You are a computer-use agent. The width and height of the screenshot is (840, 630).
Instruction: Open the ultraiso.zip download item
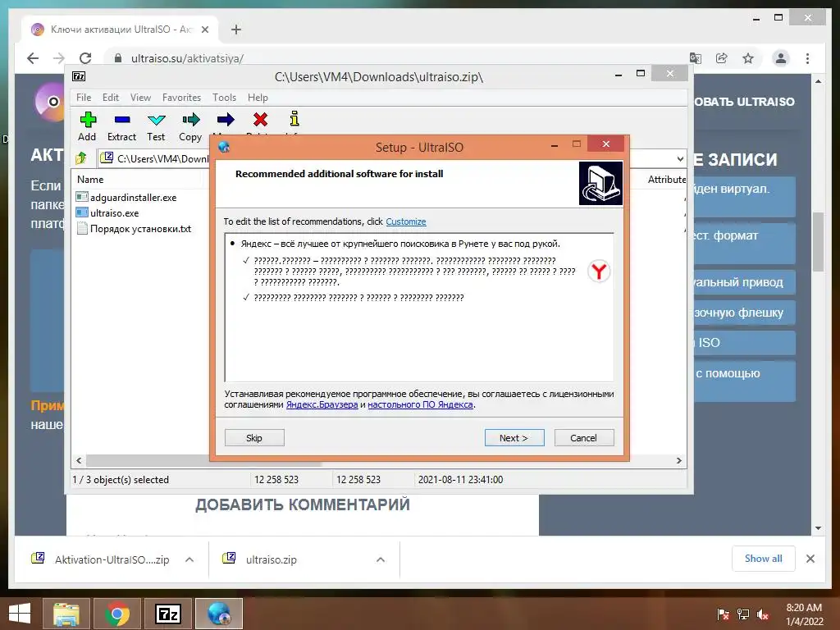coord(271,559)
